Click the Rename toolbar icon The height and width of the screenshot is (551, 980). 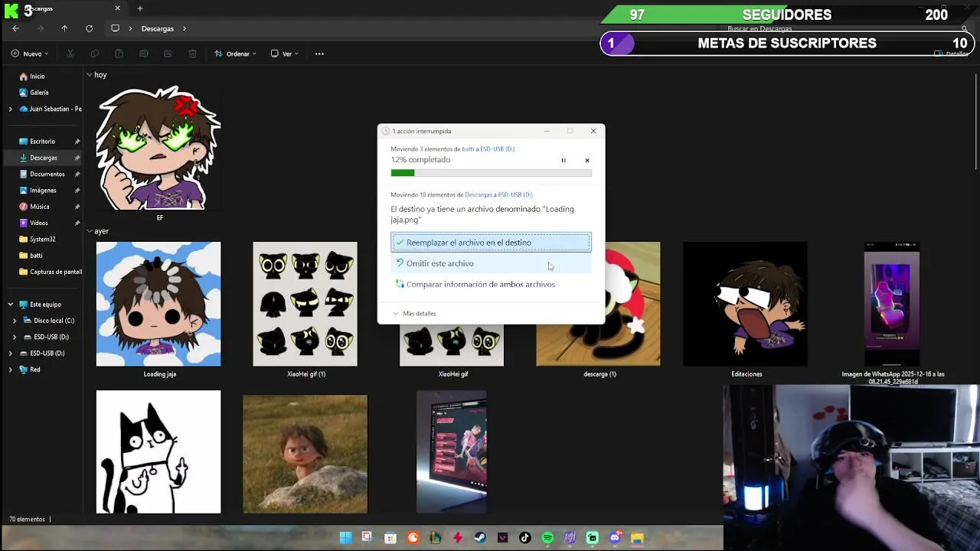(x=143, y=54)
